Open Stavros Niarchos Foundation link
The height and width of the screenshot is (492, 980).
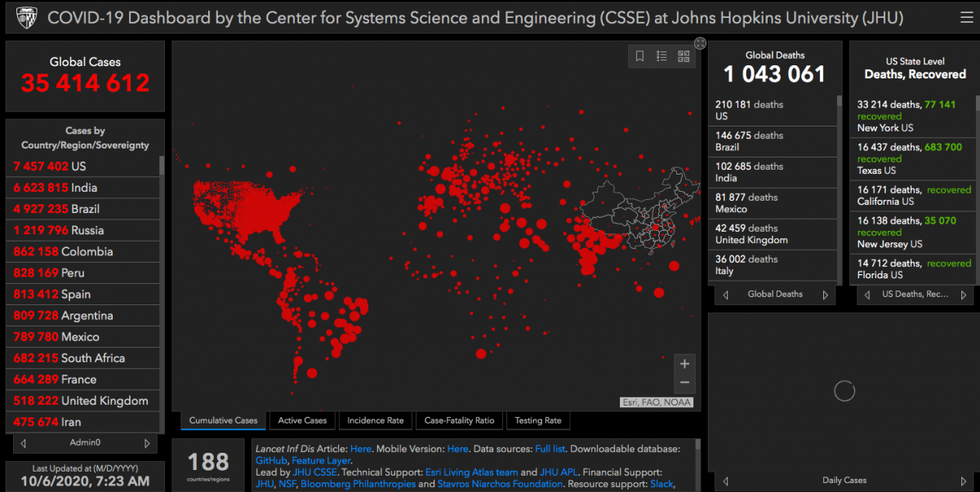point(500,484)
